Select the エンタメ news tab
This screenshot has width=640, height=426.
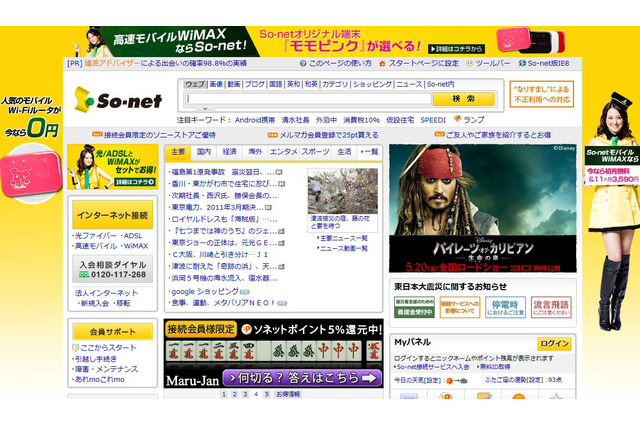coord(283,152)
